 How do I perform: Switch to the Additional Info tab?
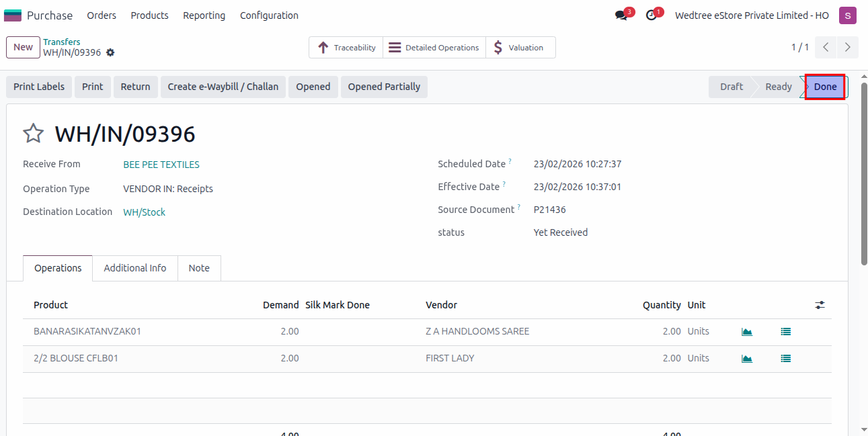click(x=134, y=268)
